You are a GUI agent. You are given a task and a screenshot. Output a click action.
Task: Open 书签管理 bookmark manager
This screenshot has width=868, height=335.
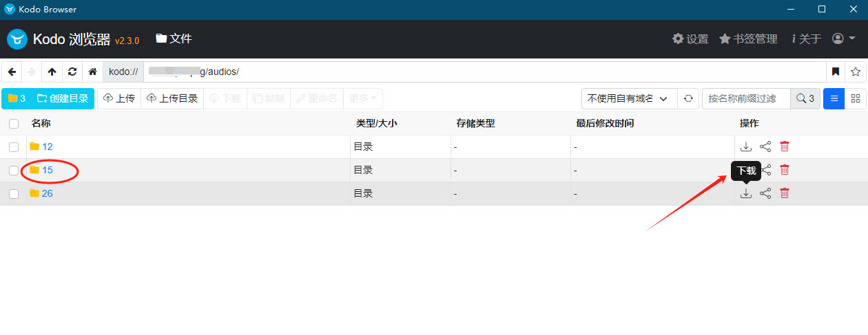pos(748,39)
